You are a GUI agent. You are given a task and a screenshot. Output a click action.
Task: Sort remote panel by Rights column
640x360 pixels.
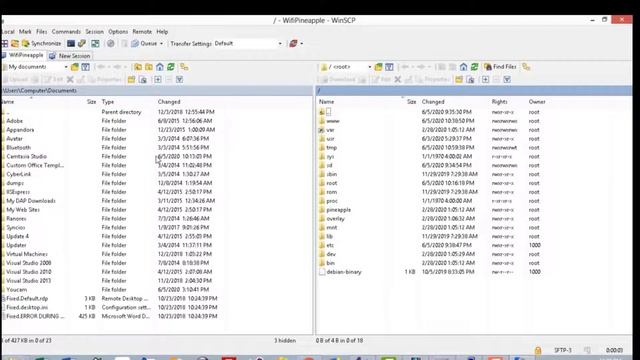[500, 102]
